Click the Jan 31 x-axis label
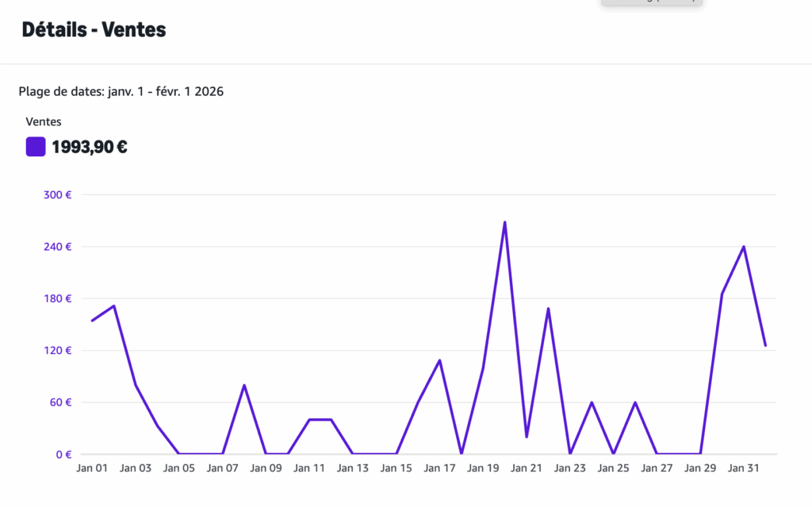Image resolution: width=812 pixels, height=507 pixels. tap(744, 468)
